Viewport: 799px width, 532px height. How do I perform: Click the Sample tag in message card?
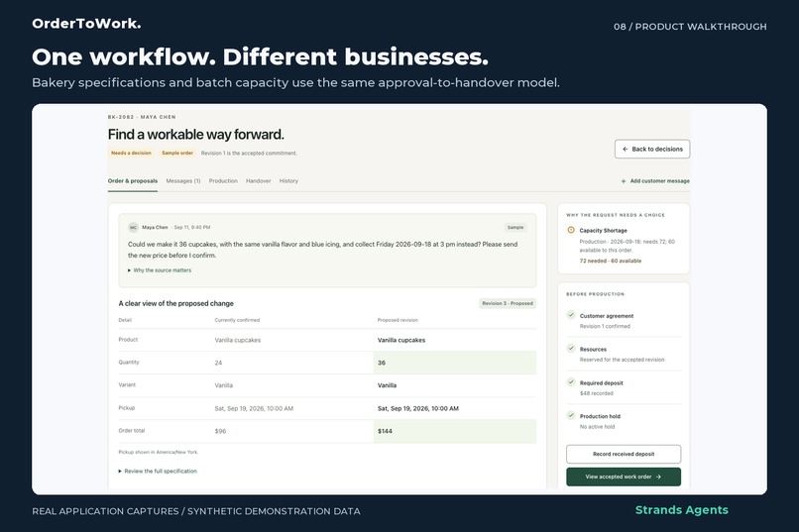(515, 228)
